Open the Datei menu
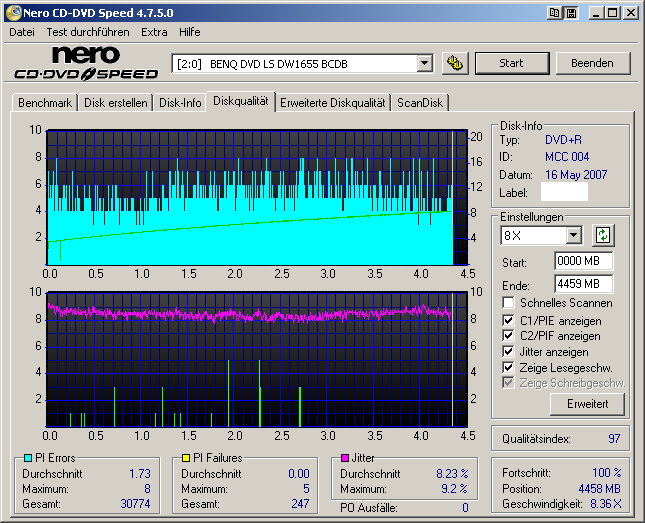 (22, 32)
